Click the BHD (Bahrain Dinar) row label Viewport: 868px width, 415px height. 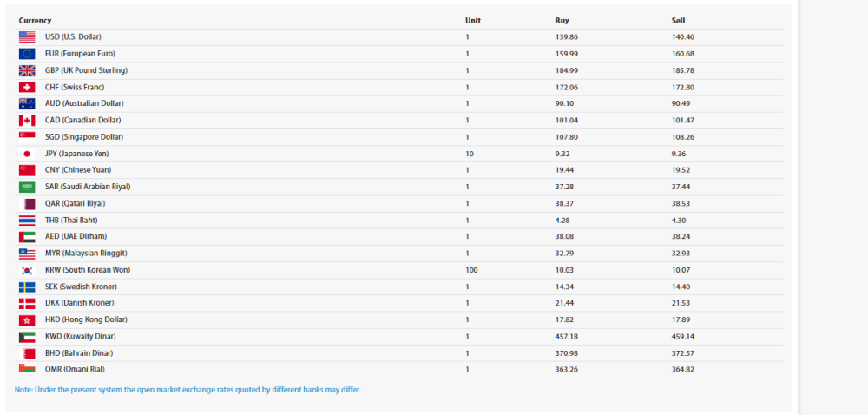click(x=79, y=353)
